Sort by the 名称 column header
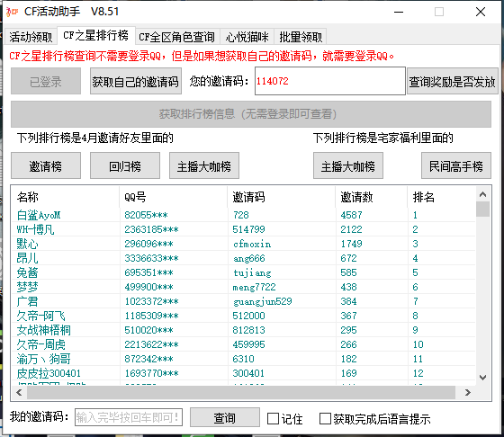The width and height of the screenshot is (504, 437). tap(65, 197)
